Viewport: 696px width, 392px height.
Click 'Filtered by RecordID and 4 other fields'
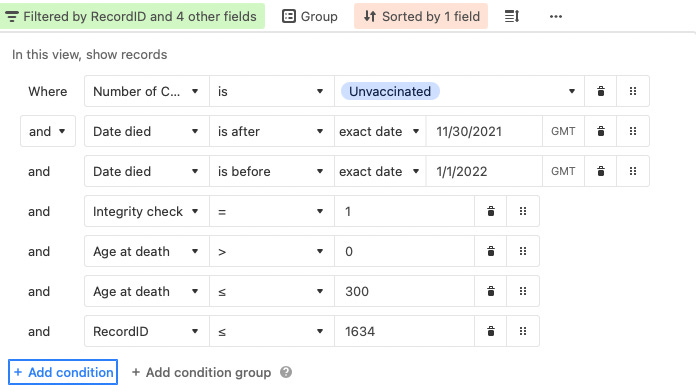[132, 16]
